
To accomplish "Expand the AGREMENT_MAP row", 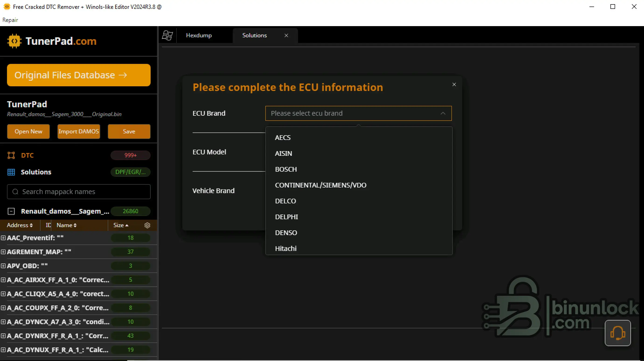I will 3,252.
